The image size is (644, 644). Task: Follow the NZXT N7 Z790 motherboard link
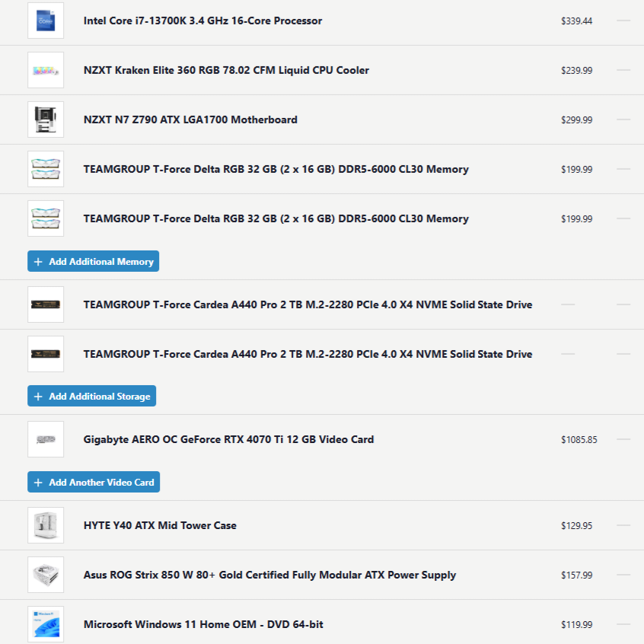click(190, 120)
